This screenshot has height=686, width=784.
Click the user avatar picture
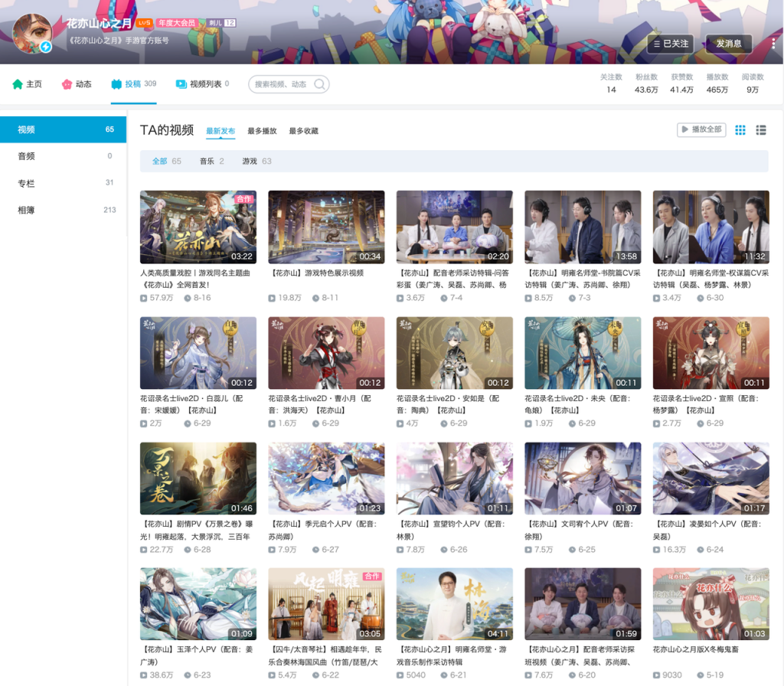point(32,34)
